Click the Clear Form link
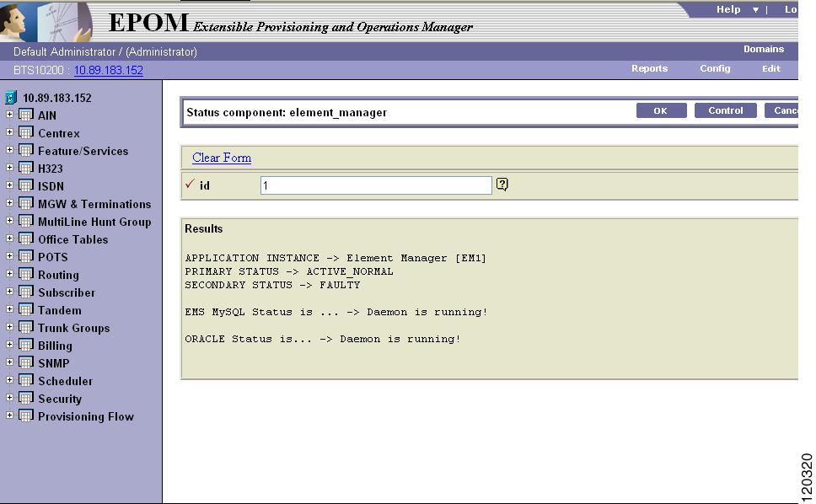This screenshot has height=504, width=816. point(222,158)
